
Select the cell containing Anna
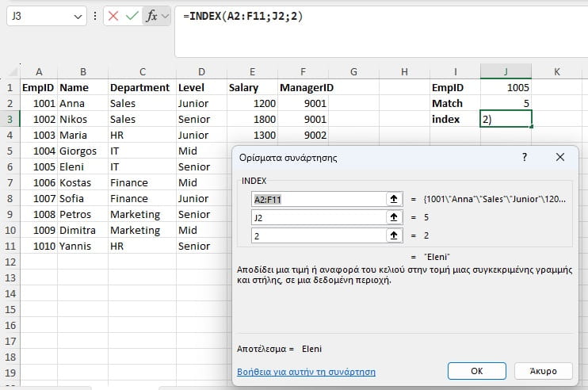[83, 104]
